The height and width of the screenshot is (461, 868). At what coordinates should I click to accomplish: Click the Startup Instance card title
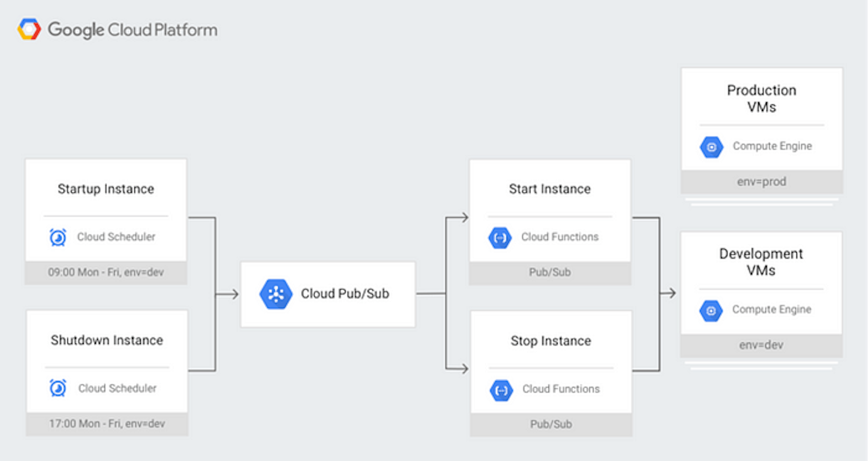106,189
